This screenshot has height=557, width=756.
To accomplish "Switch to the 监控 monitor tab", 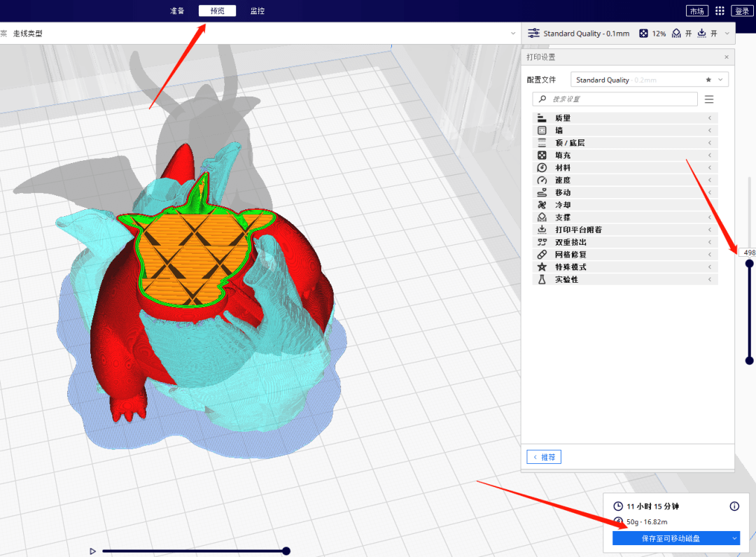I will [x=258, y=10].
